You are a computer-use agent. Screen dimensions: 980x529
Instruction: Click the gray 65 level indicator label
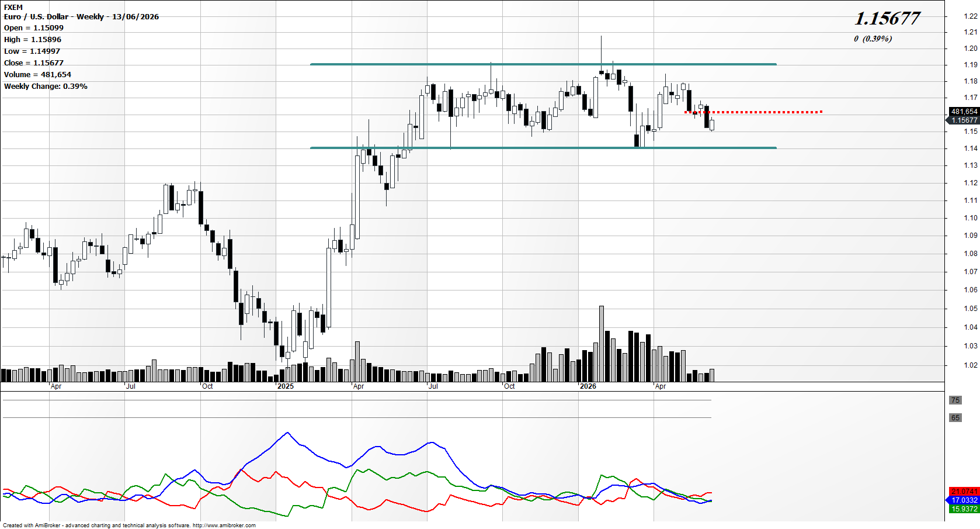tap(955, 418)
